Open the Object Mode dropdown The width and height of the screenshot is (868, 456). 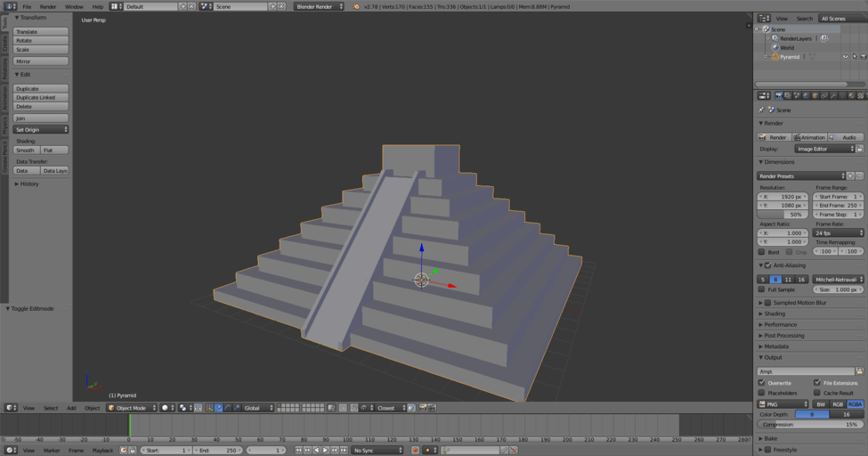click(x=132, y=408)
